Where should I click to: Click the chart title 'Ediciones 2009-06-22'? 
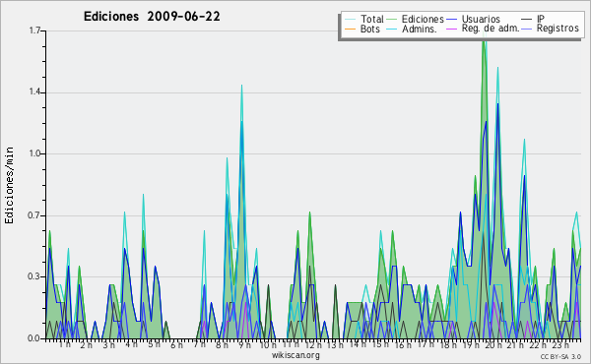click(x=152, y=17)
